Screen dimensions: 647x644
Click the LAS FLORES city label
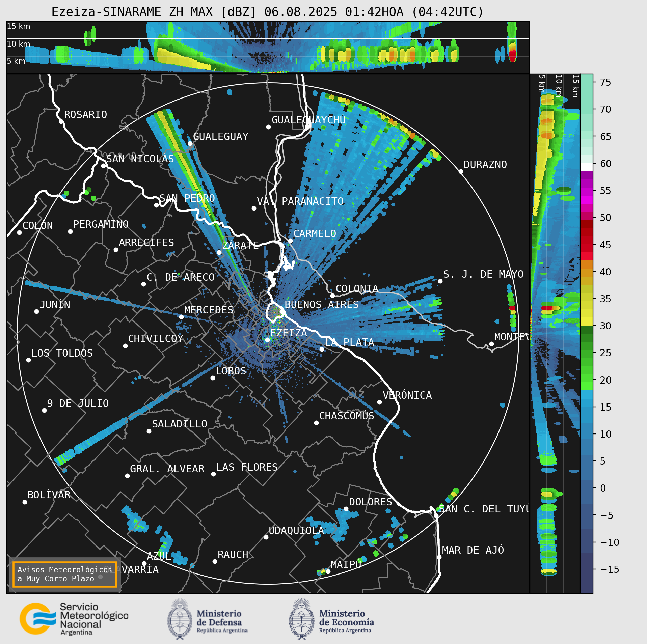coord(247,467)
